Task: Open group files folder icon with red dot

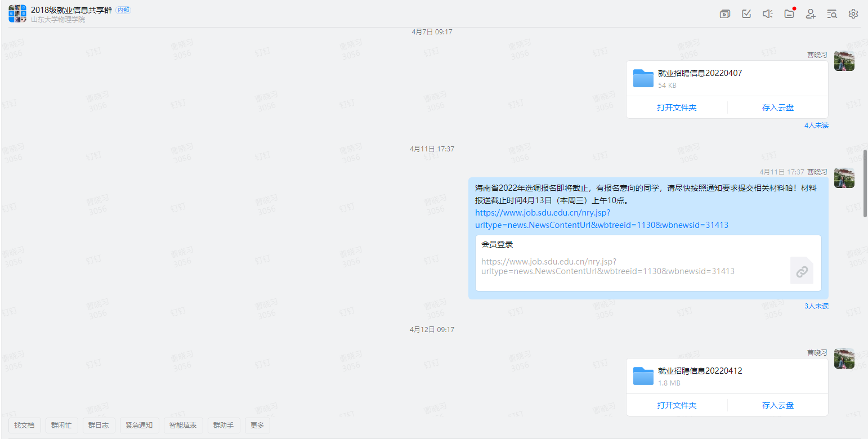Action: (789, 14)
